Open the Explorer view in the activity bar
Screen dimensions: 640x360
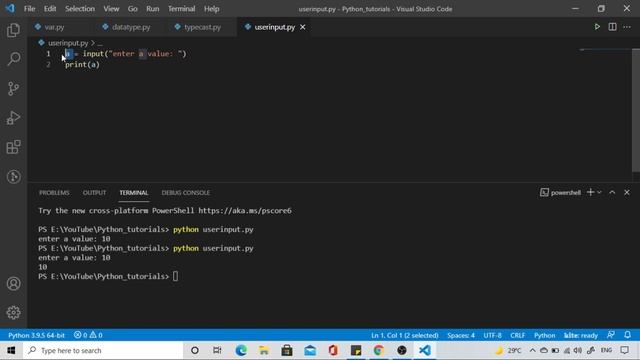[13, 30]
